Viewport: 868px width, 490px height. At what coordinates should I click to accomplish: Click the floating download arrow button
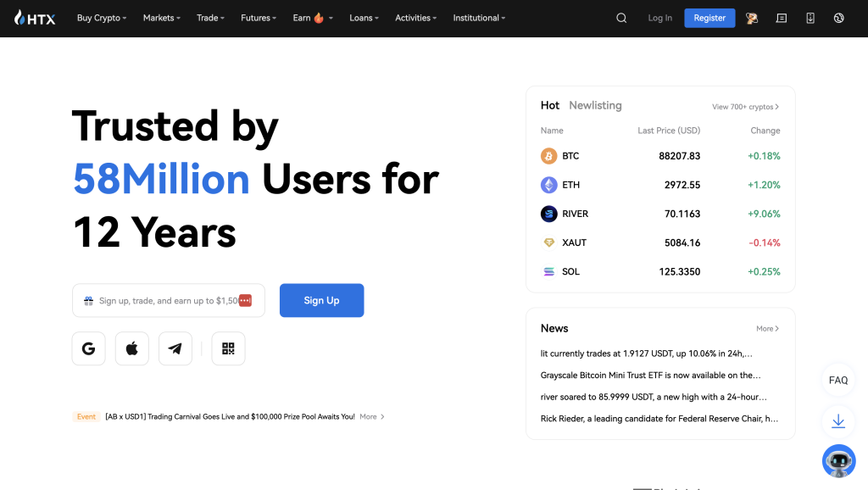coord(838,421)
